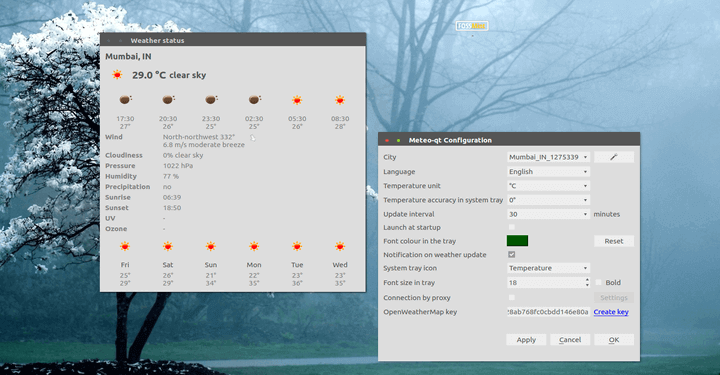Viewport: 720px width, 375px height.
Task: Click the Mumbai, IN city heading
Action: [128, 56]
